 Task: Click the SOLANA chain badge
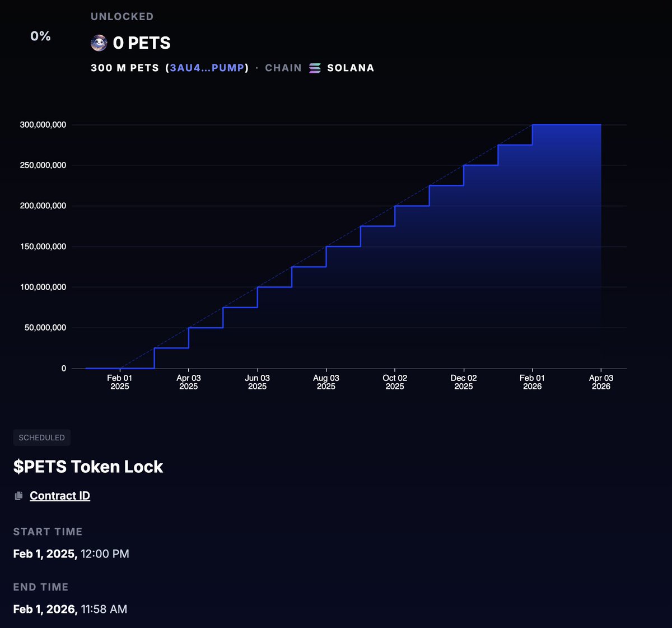click(x=340, y=68)
